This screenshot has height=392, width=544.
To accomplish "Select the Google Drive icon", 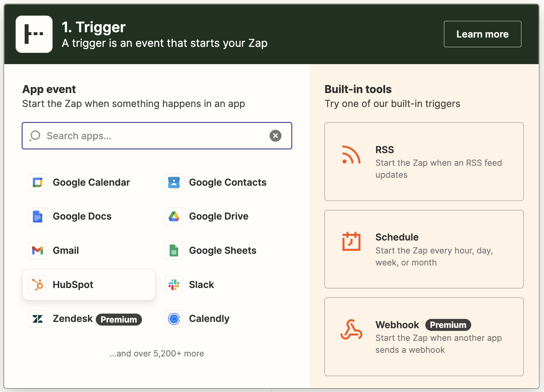I will [174, 217].
